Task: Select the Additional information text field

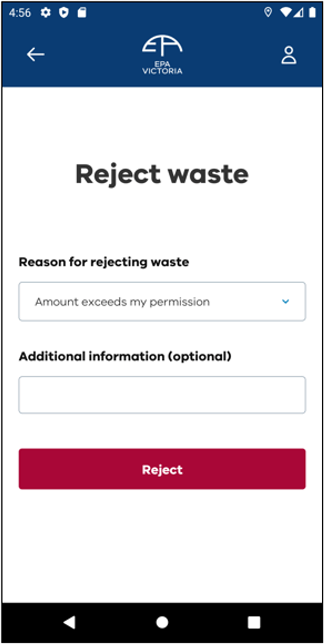Action: 162,395
